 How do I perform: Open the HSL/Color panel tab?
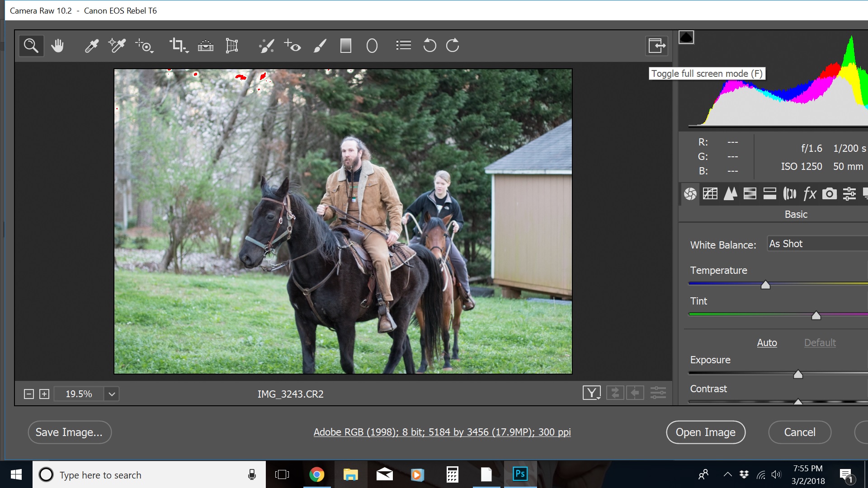point(750,194)
